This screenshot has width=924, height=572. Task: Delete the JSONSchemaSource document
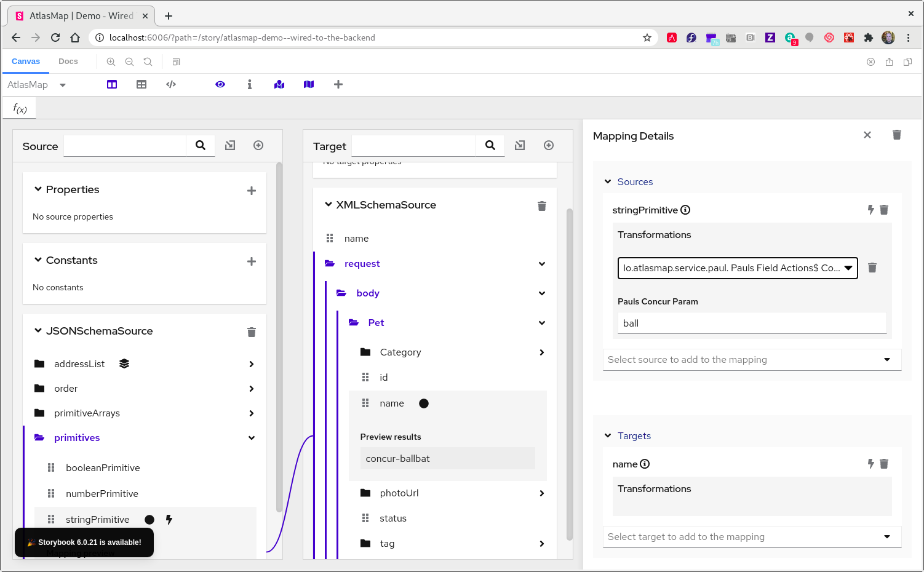click(251, 332)
